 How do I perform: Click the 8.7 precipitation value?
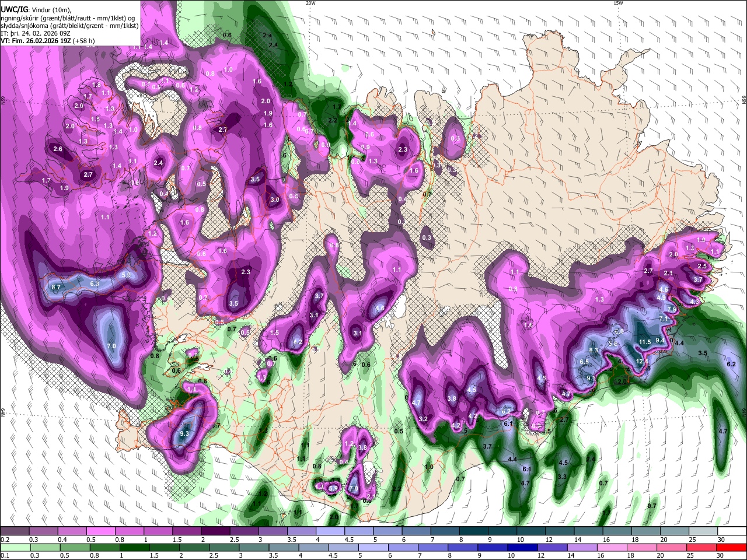(x=56, y=287)
